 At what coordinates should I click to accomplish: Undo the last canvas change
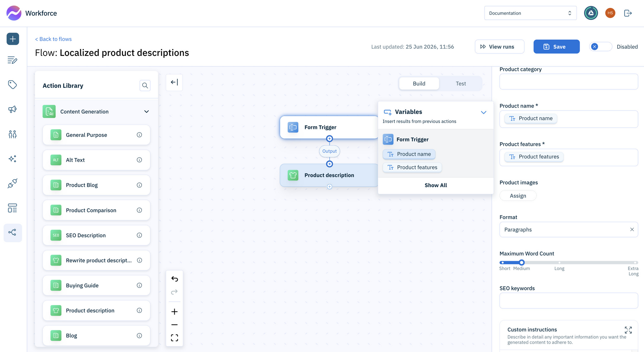tap(174, 279)
